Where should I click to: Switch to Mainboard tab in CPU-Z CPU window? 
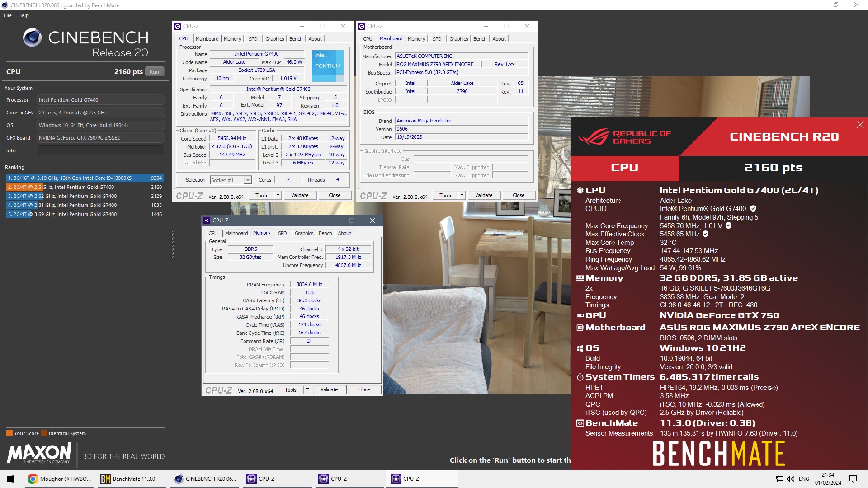coord(207,39)
